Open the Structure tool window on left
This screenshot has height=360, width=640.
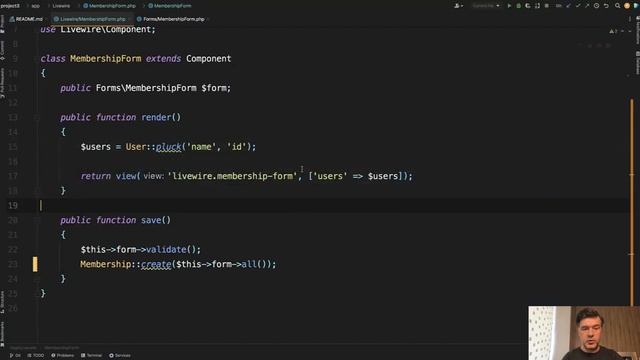point(2,302)
